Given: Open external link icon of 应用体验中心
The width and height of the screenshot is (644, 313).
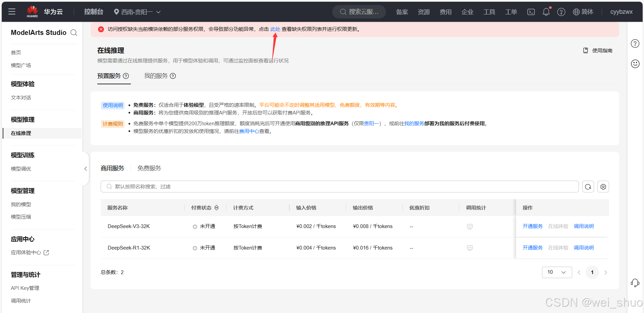Looking at the screenshot, I should 46,253.
